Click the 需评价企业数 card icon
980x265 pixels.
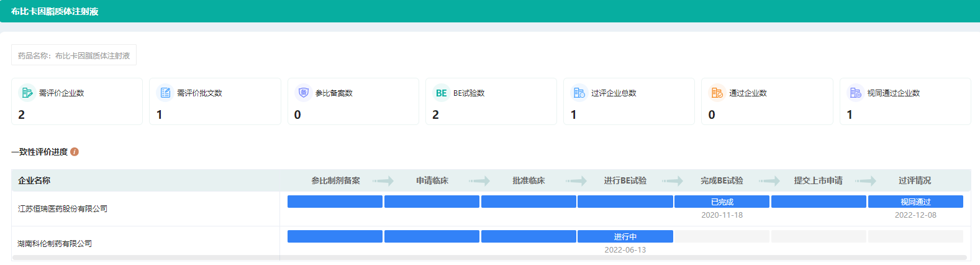pos(27,93)
